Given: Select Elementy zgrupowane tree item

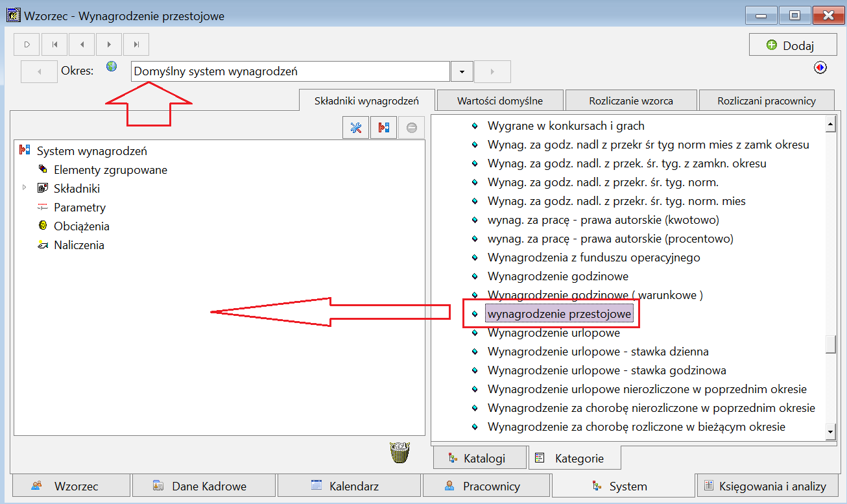Looking at the screenshot, I should [x=110, y=170].
